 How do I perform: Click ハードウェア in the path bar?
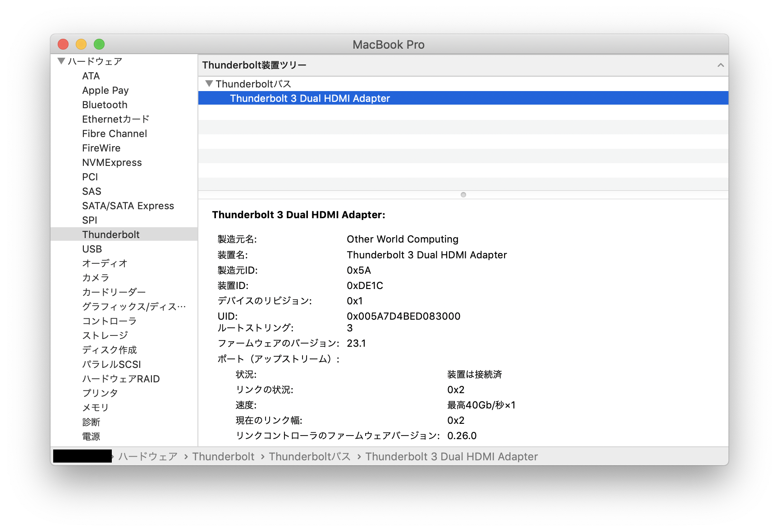[x=148, y=457]
